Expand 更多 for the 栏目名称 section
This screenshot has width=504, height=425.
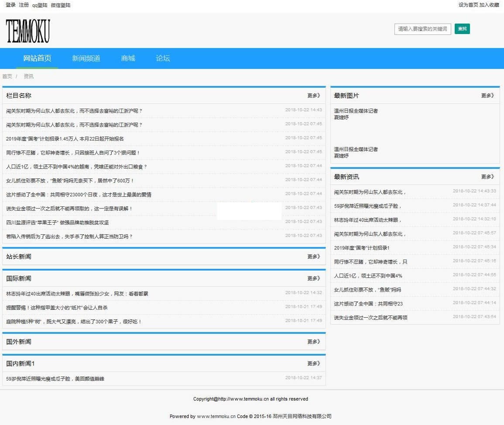click(313, 96)
